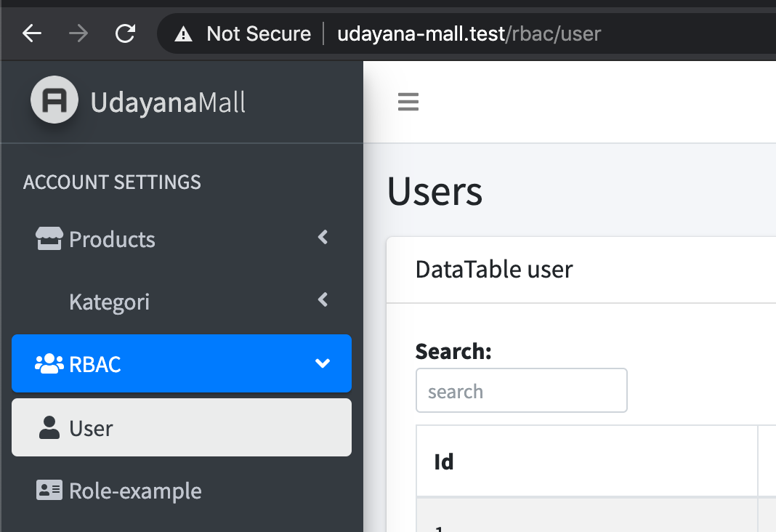The image size is (776, 532).
Task: Click the ACCOUNT SETTINGS section header
Action: (112, 182)
